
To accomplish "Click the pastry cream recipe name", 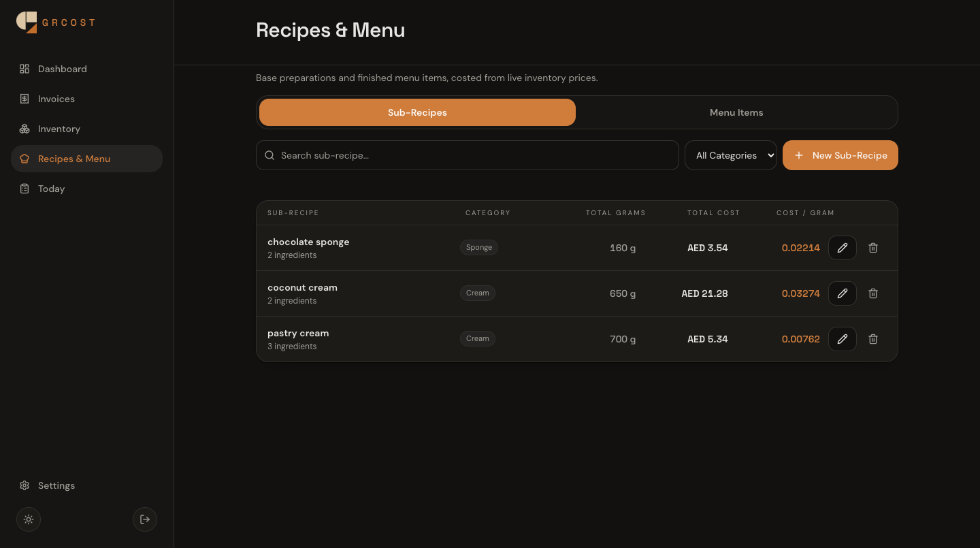I will click(298, 333).
